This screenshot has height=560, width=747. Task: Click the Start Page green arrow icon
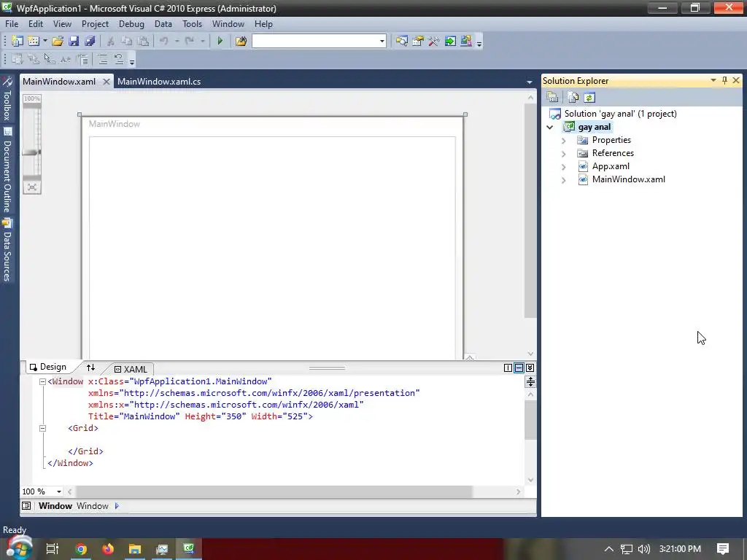449,41
